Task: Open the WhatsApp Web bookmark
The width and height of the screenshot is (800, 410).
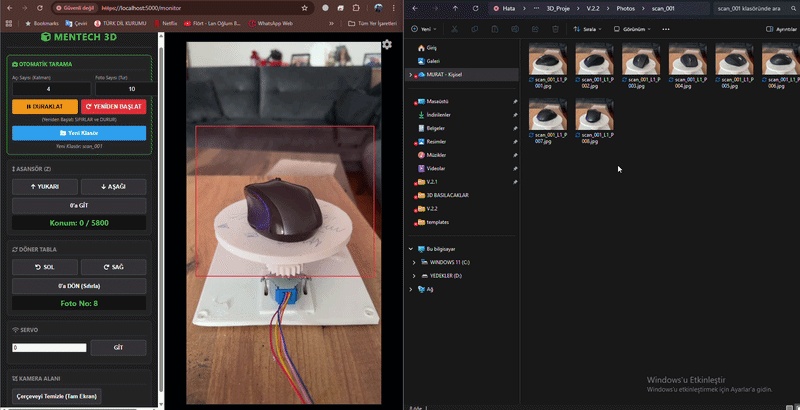Action: [x=270, y=23]
